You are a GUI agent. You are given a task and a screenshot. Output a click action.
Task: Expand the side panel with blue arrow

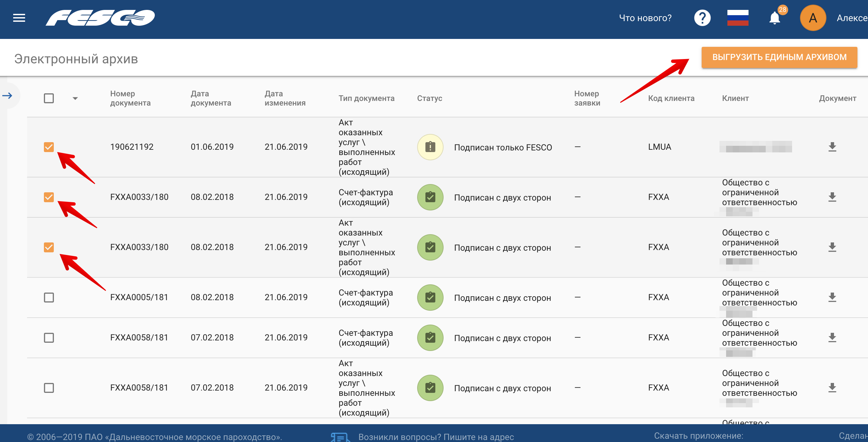[7, 96]
